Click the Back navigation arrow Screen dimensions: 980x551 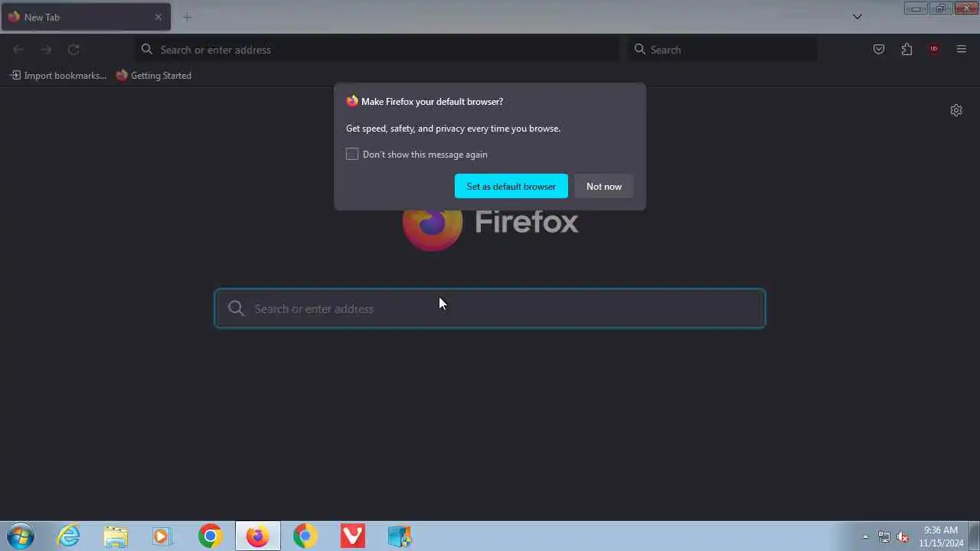[x=18, y=50]
